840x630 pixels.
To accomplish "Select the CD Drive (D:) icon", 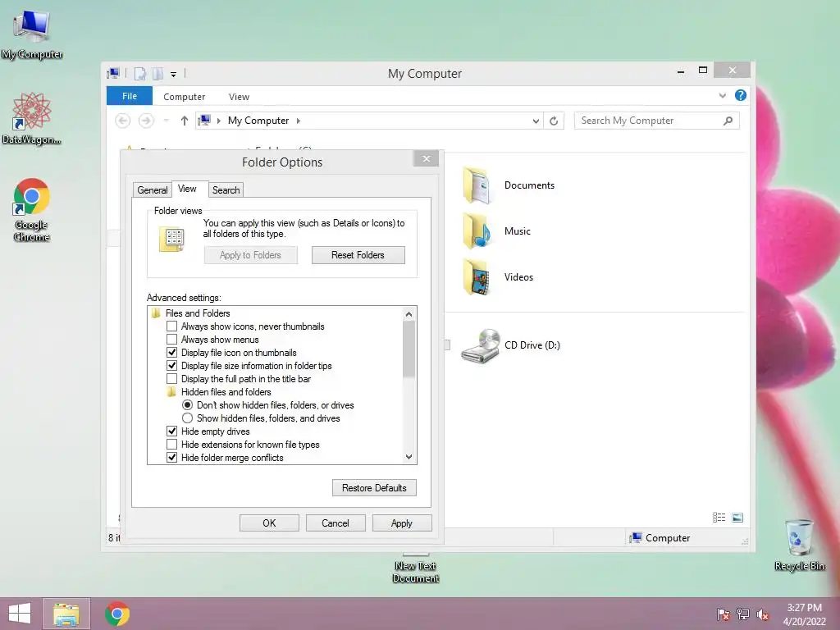I will (x=480, y=345).
